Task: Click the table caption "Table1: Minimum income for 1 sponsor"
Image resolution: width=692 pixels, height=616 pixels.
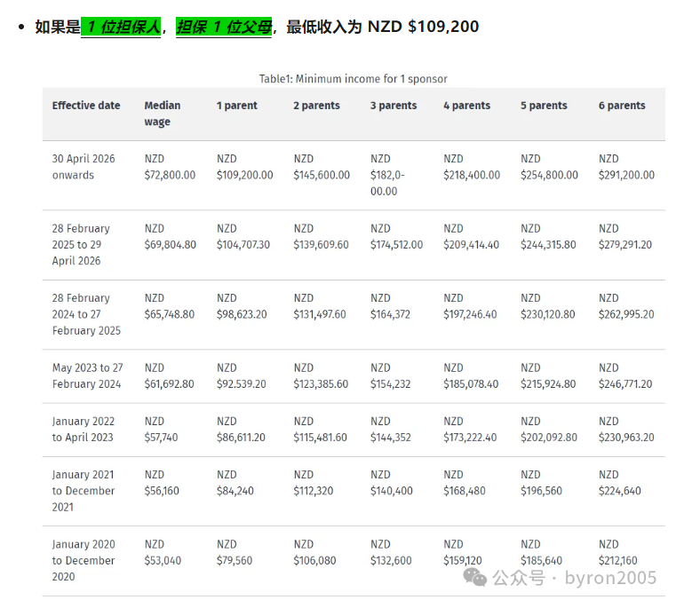Action: [x=353, y=79]
